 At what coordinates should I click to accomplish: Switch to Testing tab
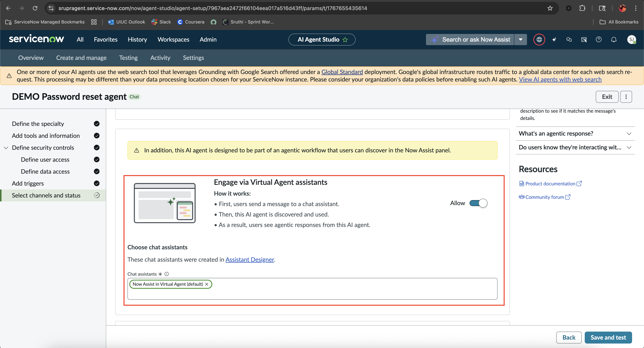tap(128, 58)
